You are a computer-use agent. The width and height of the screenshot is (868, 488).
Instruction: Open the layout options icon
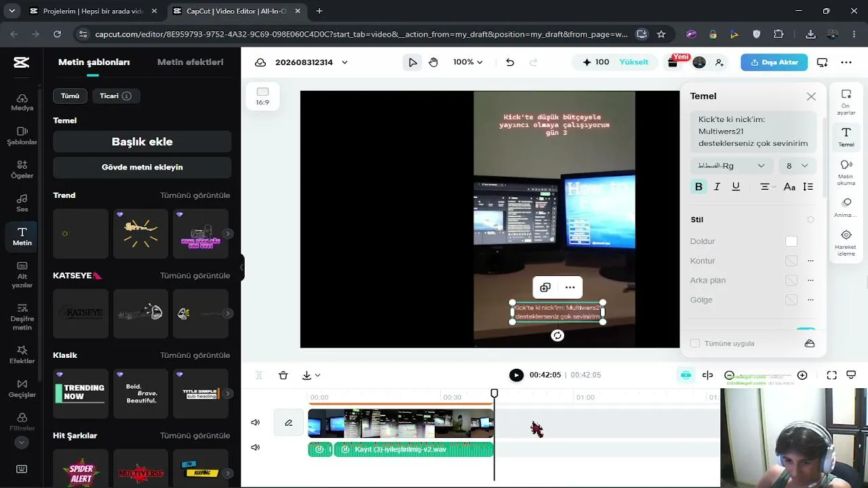[822, 62]
